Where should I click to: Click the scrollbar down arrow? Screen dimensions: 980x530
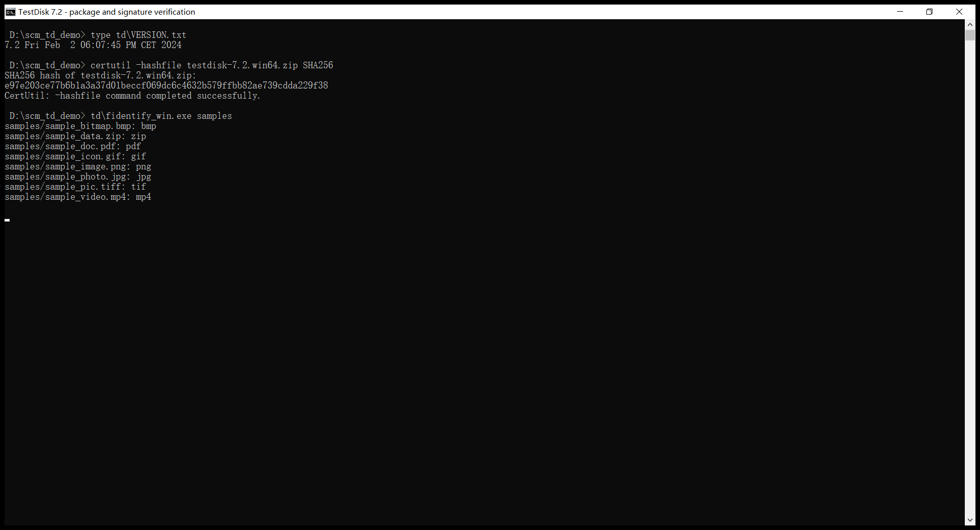(x=970, y=520)
